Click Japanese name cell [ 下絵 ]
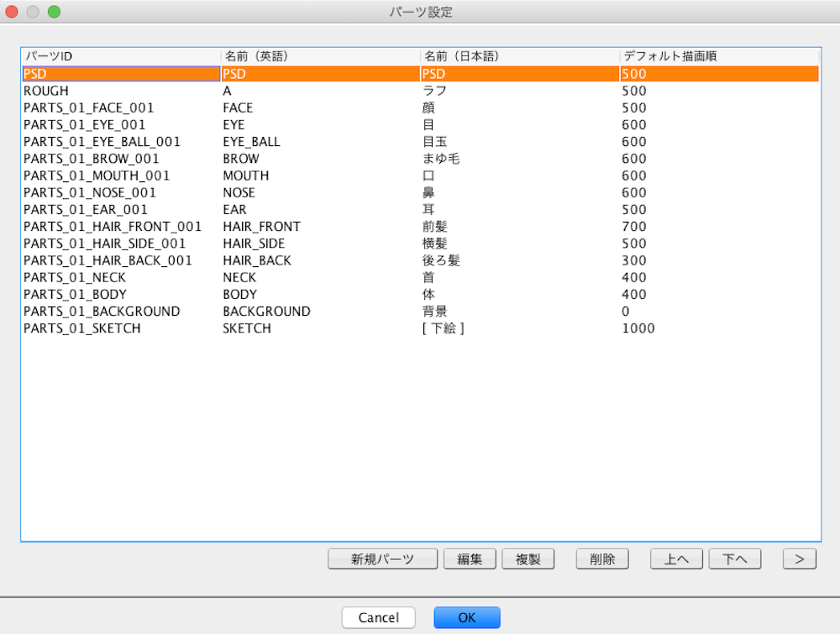Image resolution: width=840 pixels, height=634 pixels. 520,328
